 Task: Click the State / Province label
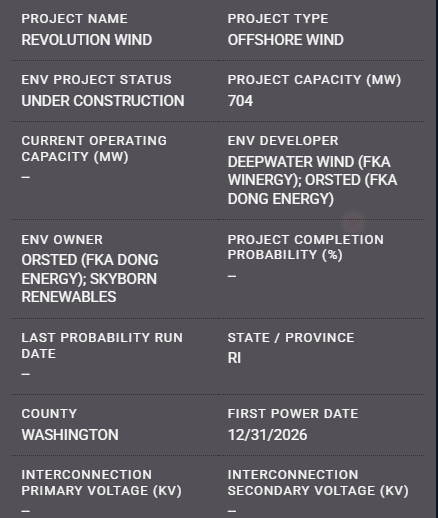click(x=291, y=338)
